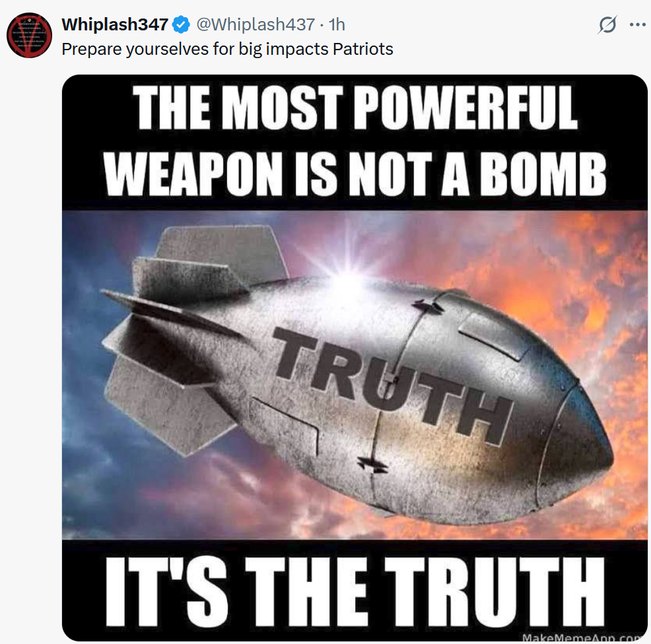Click the word TRUTH painted on the bomb
Viewport: 651px width, 644px height.
pyautogui.click(x=392, y=384)
